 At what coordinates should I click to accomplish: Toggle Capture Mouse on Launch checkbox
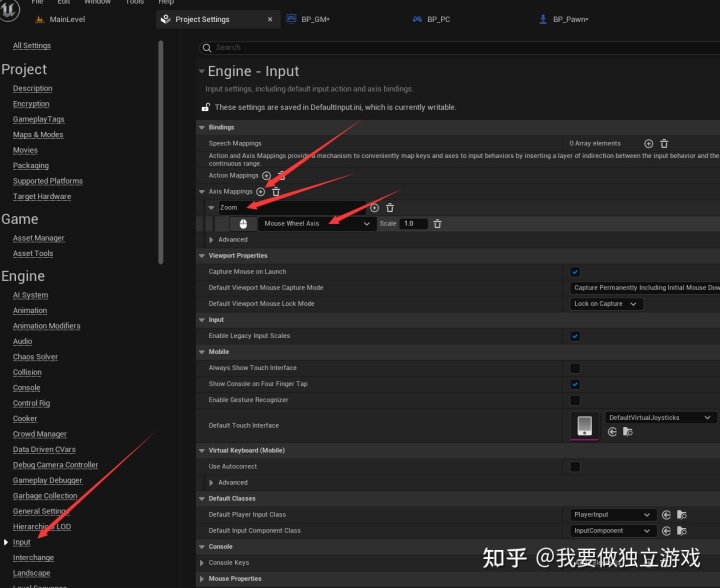(x=575, y=272)
